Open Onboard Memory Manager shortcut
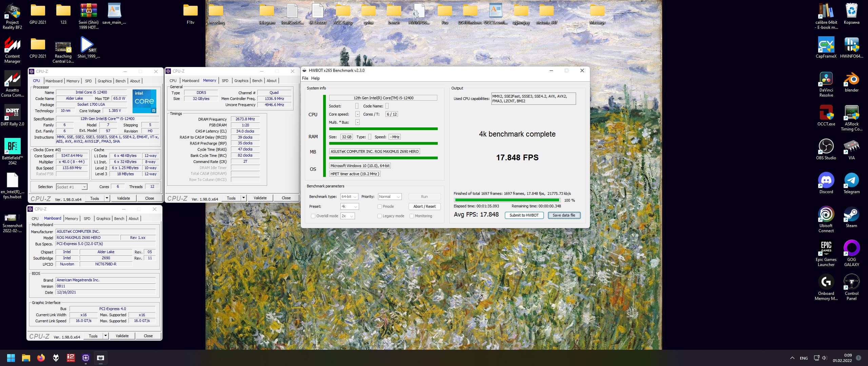This screenshot has height=366, width=868. coord(826,287)
